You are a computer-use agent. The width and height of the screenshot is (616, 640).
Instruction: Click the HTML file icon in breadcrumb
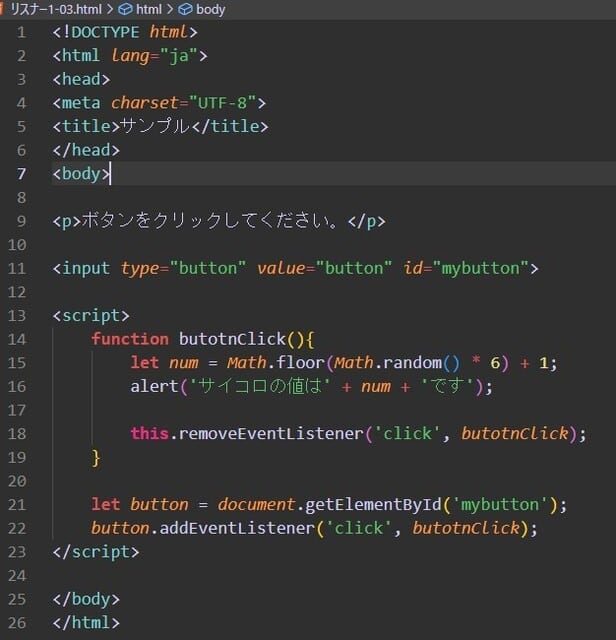pos(4,9)
